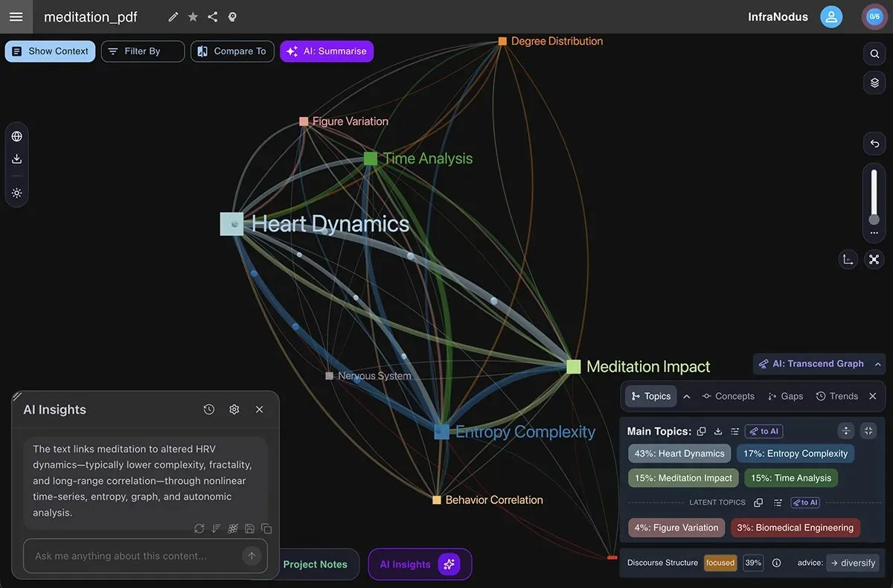Send Main Topics to AI
This screenshot has width=893, height=588.
click(x=764, y=431)
